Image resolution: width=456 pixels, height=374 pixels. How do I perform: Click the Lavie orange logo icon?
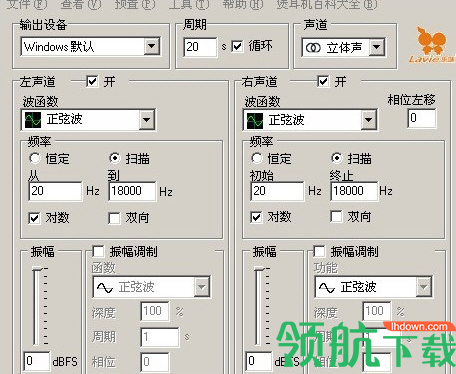point(433,45)
